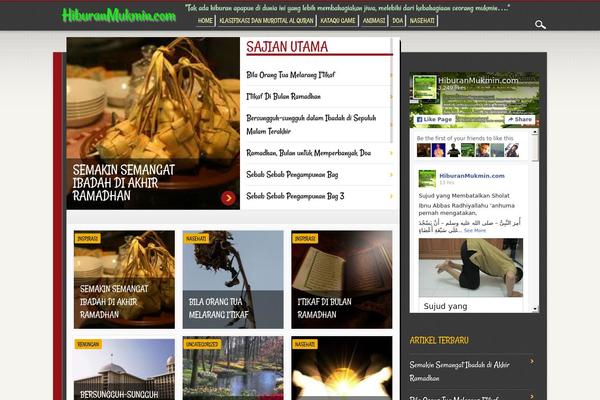The image size is (600, 400).
Task: Open the sujud prayer photo in post
Action: tap(471, 268)
